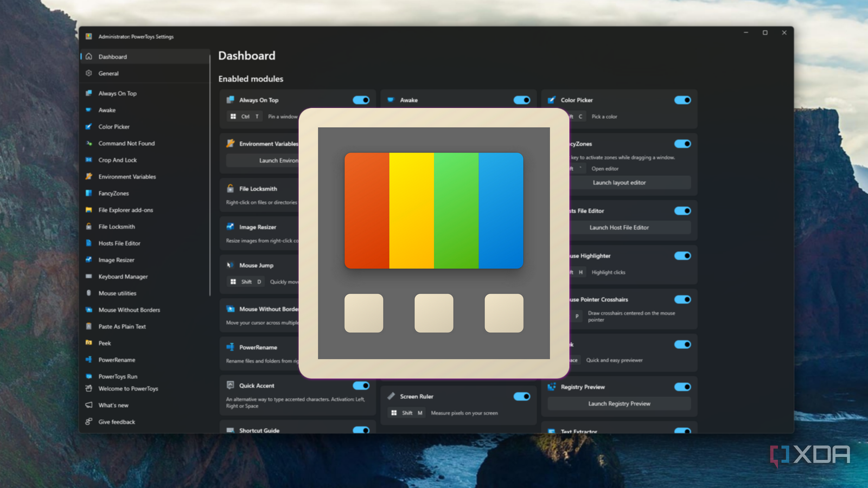Click the Environment Variables card icon on the dashboard

[x=231, y=144]
